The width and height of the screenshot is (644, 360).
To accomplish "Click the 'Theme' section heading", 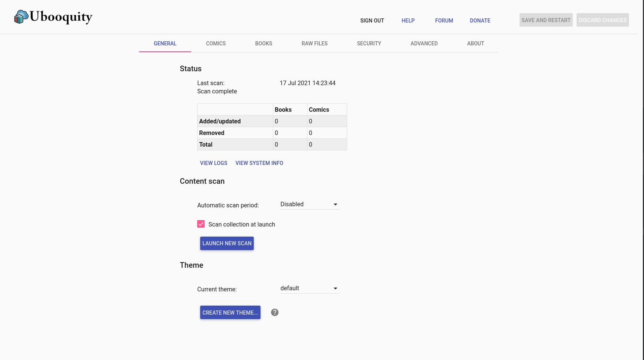I will [x=191, y=265].
